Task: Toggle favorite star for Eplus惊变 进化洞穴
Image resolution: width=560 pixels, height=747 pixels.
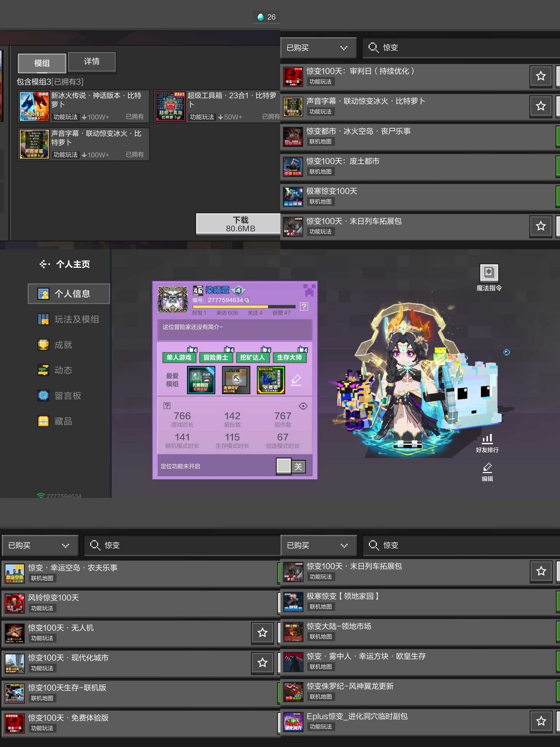Action: coord(541,721)
